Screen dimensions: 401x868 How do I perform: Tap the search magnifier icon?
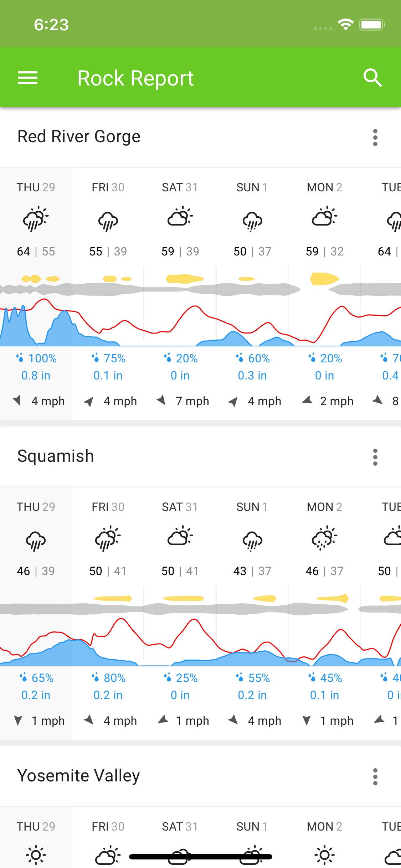point(372,78)
